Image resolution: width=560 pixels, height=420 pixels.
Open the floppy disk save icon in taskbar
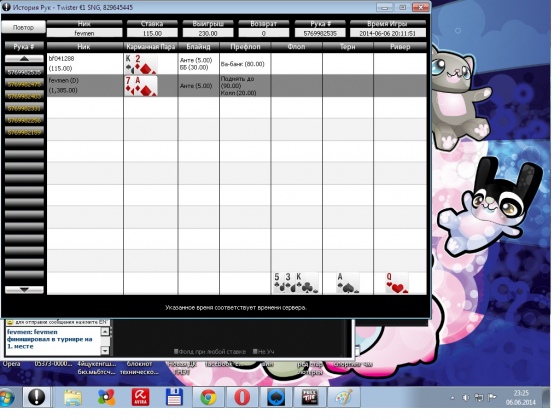pyautogui.click(x=174, y=397)
